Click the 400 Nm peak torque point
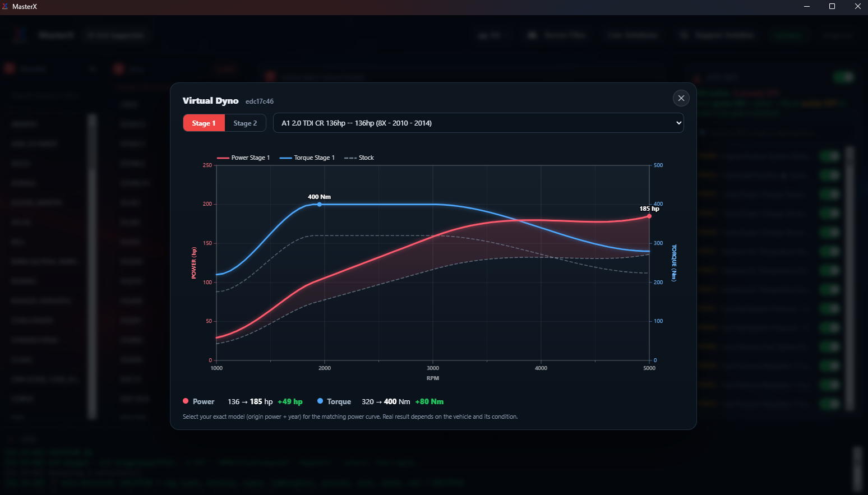This screenshot has width=868, height=495. click(320, 204)
